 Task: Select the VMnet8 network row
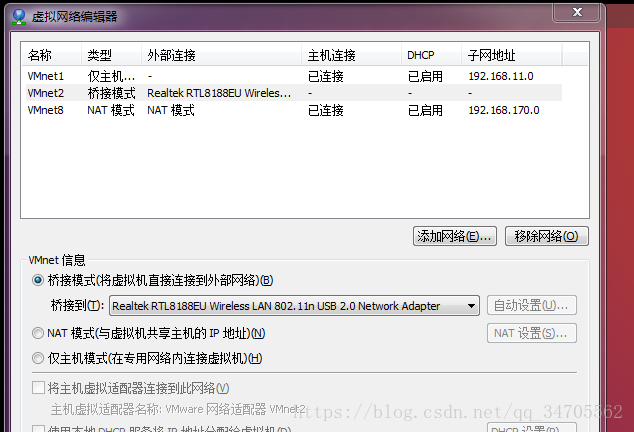click(x=294, y=110)
